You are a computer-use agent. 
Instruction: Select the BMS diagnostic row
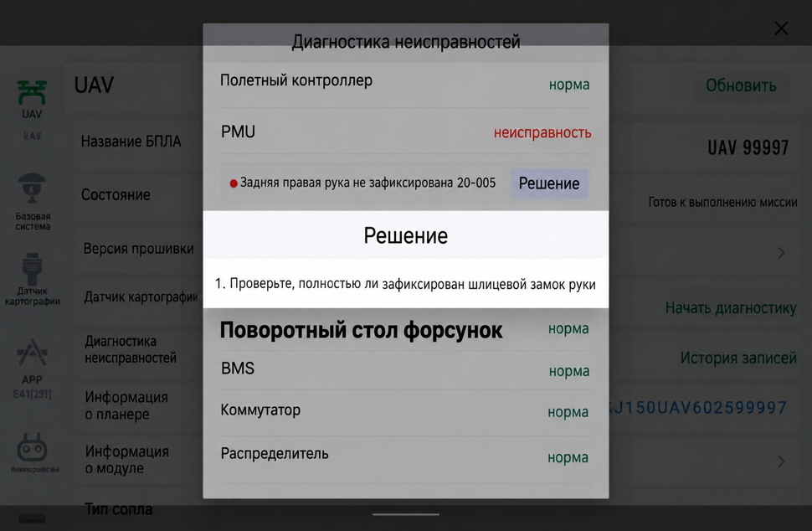coord(405,369)
